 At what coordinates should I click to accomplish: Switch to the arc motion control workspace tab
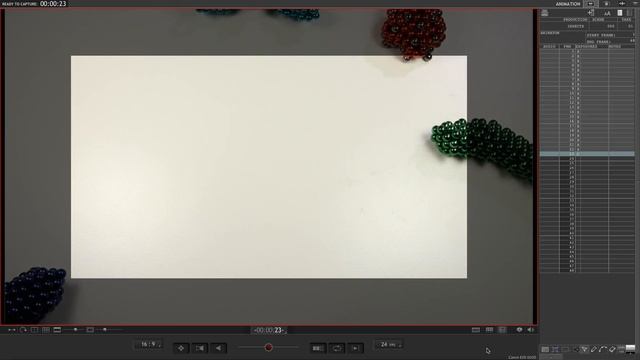622,4
